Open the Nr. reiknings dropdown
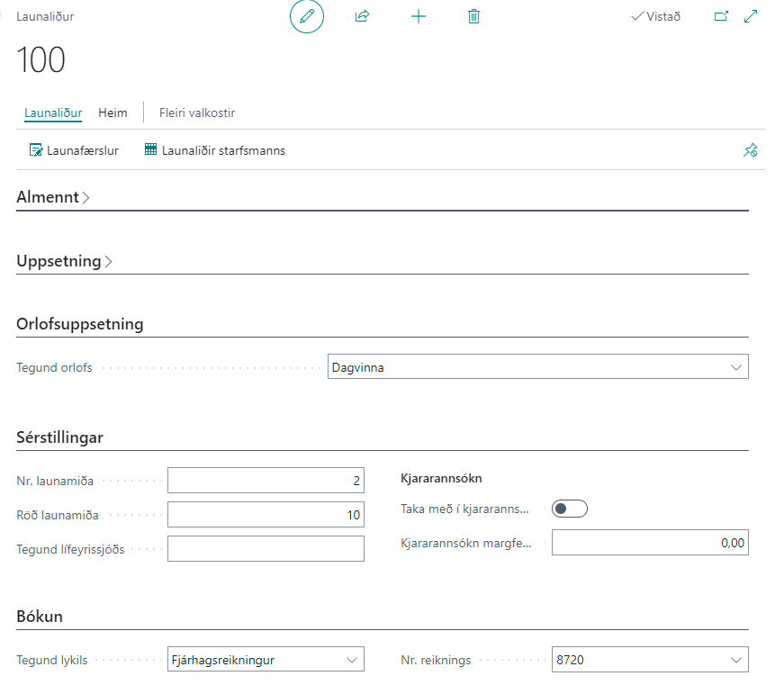This screenshot has height=694, width=784. (649, 660)
